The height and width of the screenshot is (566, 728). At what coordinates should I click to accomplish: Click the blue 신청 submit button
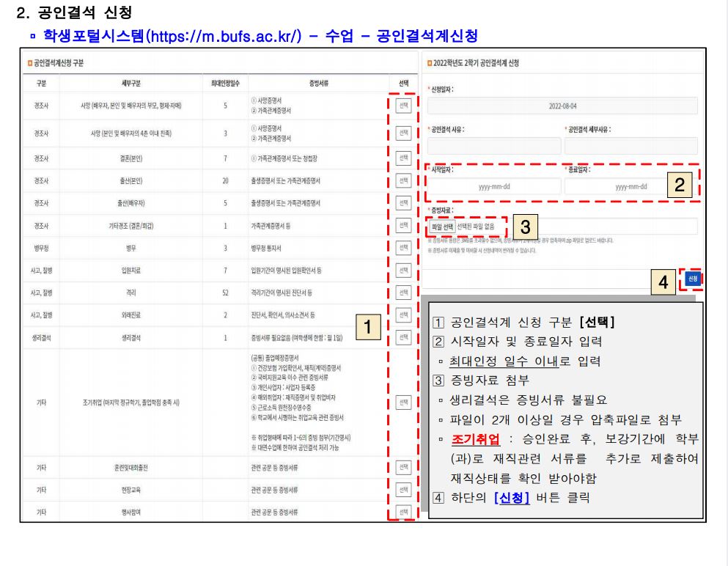click(693, 279)
